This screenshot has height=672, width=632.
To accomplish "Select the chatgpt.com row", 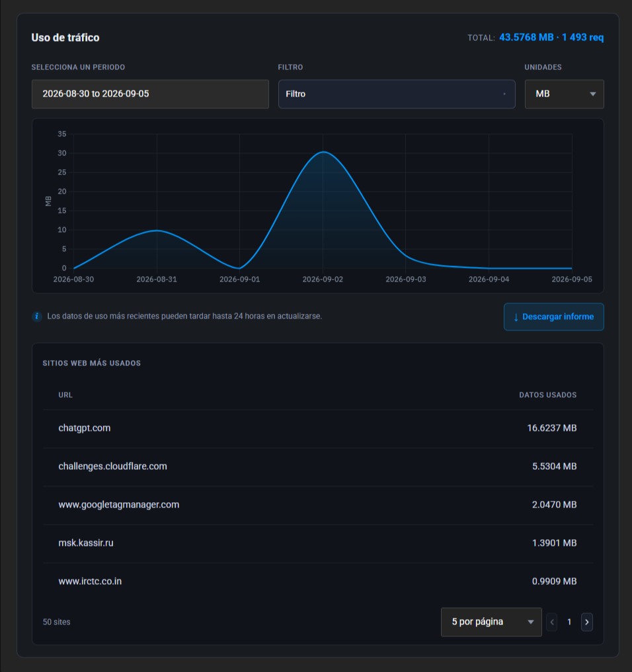I will click(x=318, y=428).
